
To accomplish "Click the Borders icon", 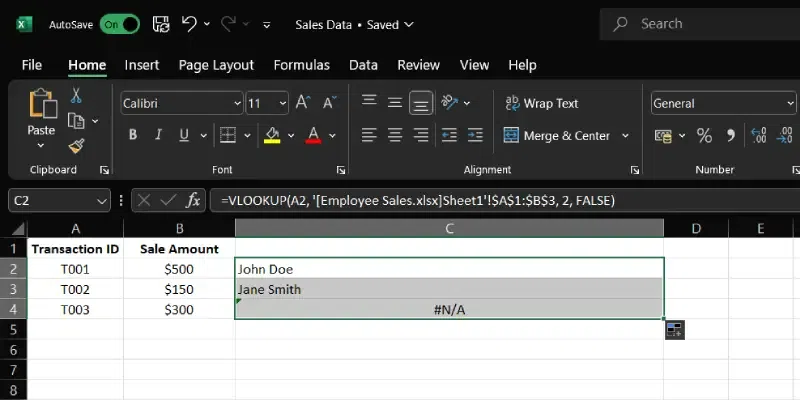I will click(x=228, y=135).
